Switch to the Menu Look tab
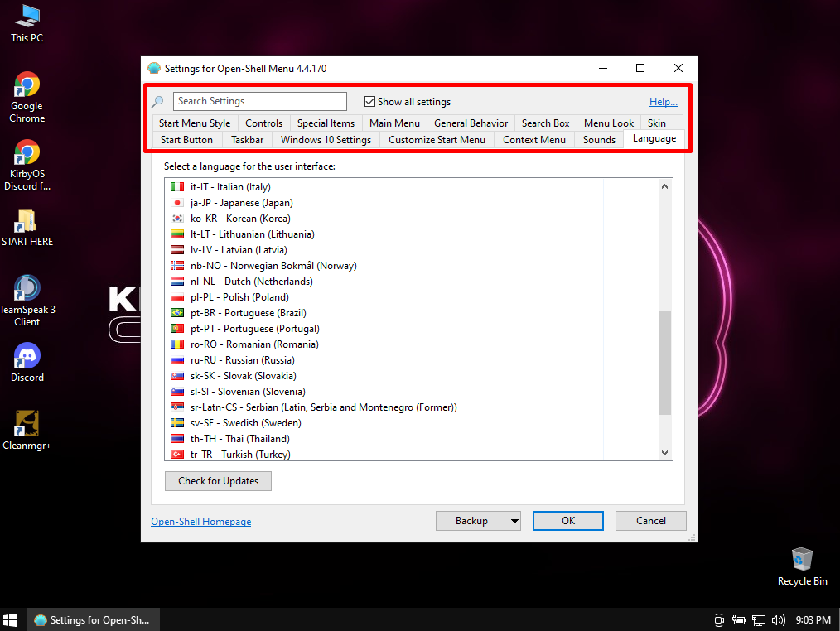 pyautogui.click(x=609, y=123)
